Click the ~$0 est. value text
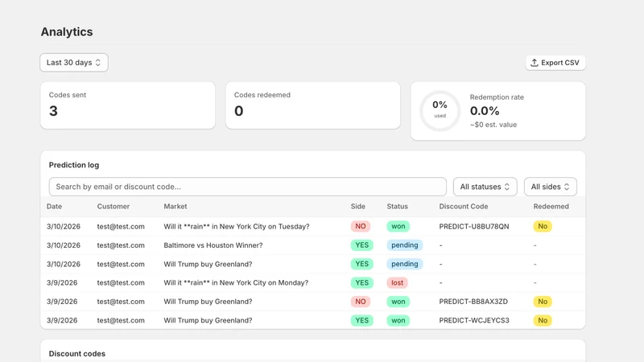 [493, 125]
